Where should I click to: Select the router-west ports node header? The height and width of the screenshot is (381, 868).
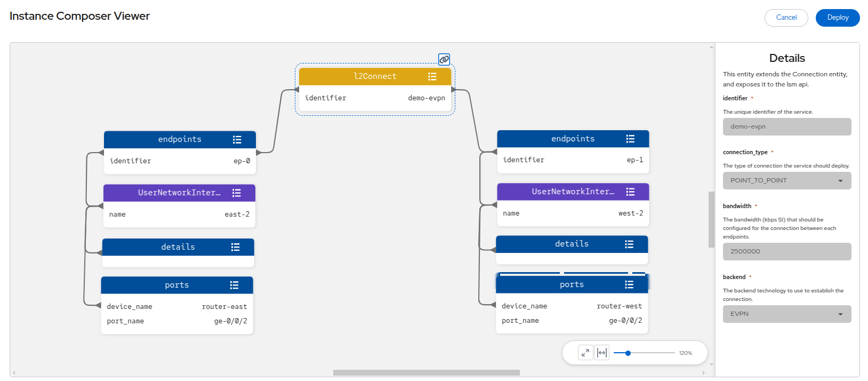(x=572, y=284)
